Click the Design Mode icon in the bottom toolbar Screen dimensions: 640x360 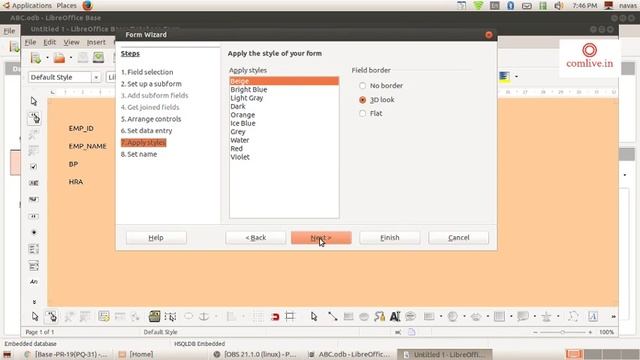(51, 316)
